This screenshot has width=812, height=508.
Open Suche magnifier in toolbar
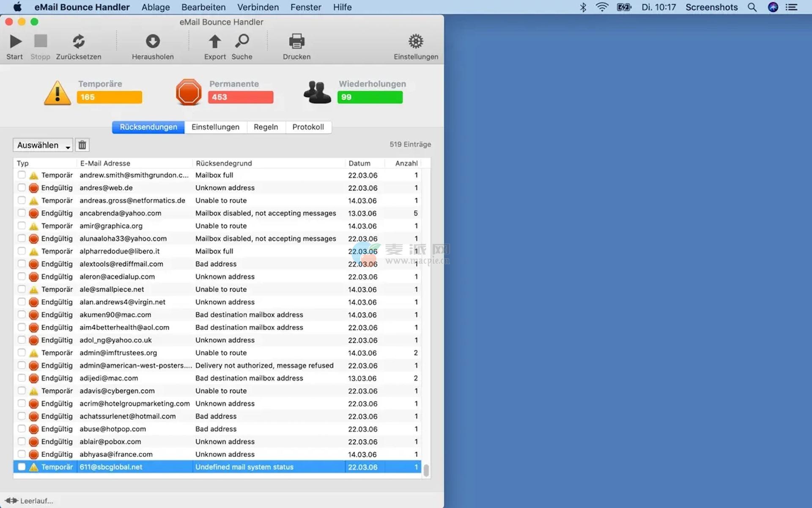tap(242, 41)
